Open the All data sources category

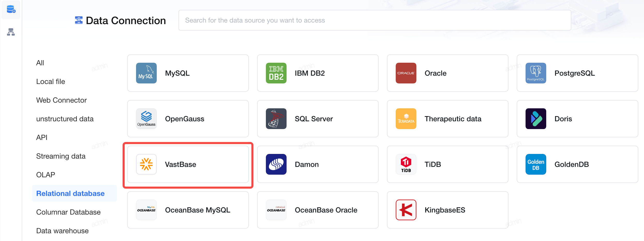pyautogui.click(x=40, y=63)
